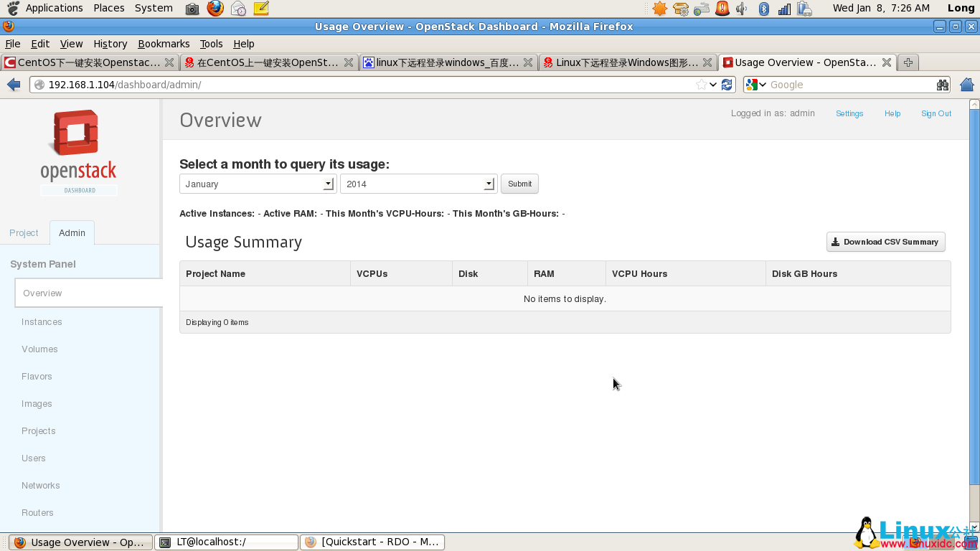Image resolution: width=980 pixels, height=551 pixels.
Task: Click the Sign Out link
Action: (x=936, y=113)
